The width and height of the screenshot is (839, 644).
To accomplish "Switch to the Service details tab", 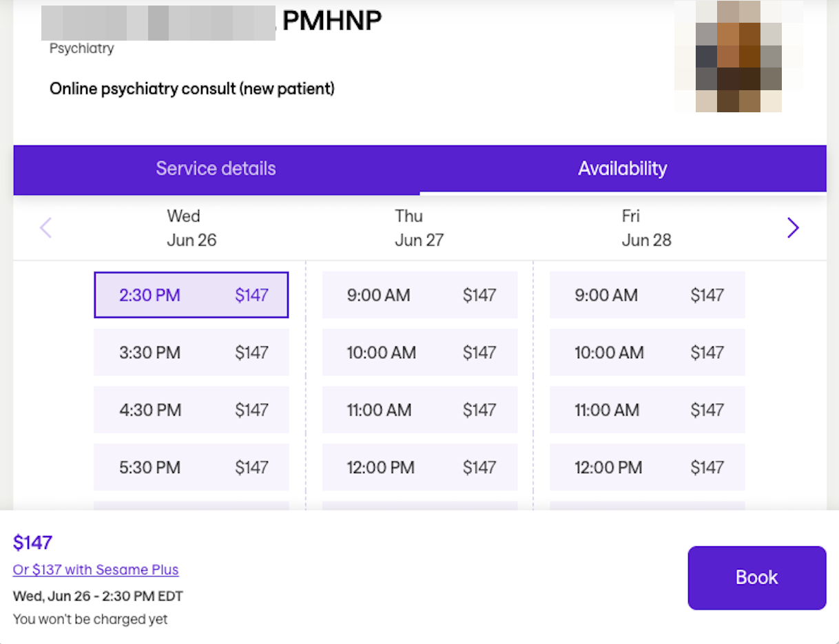I will pos(216,169).
